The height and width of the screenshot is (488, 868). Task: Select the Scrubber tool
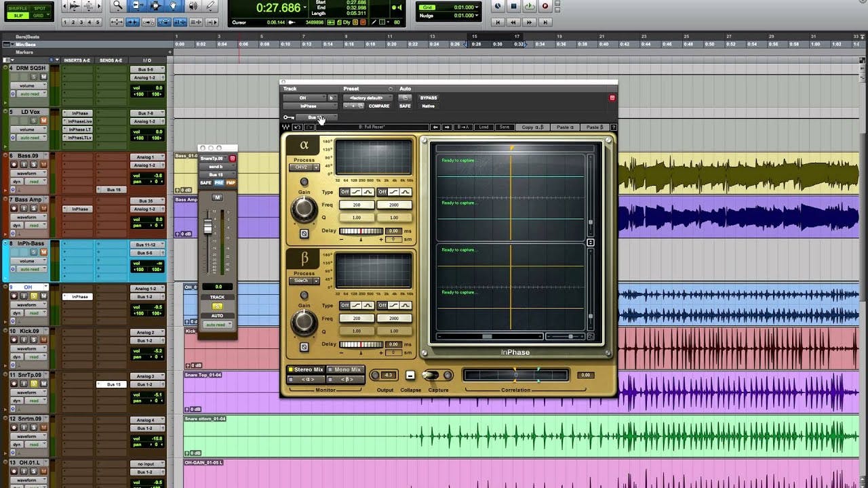click(x=193, y=7)
